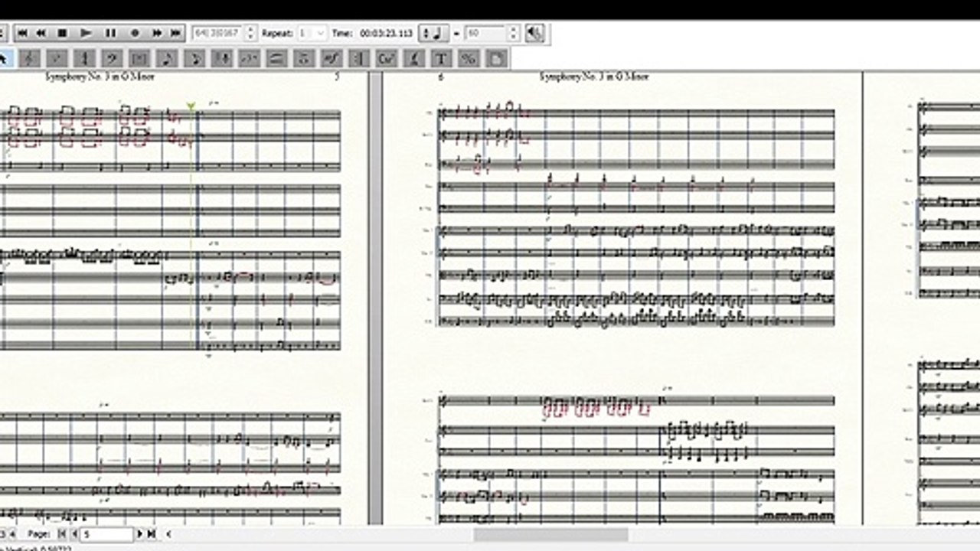Select the text tool
The width and height of the screenshot is (980, 551).
[x=441, y=58]
